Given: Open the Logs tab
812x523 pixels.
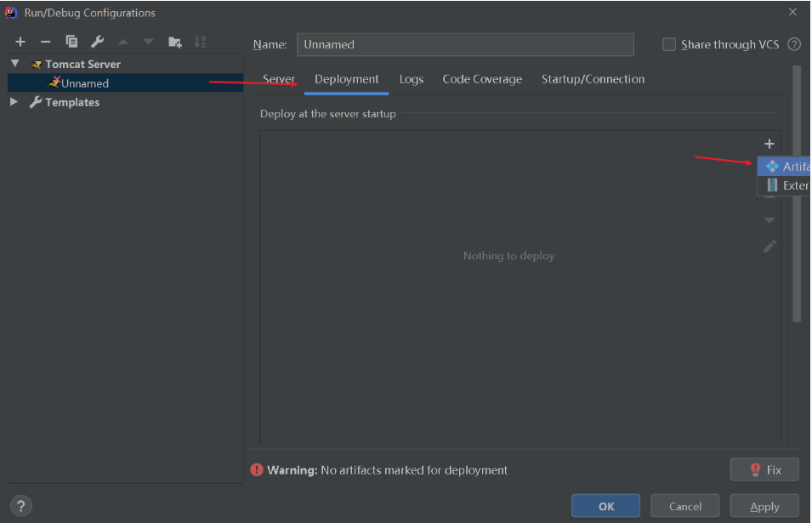Looking at the screenshot, I should (x=412, y=79).
